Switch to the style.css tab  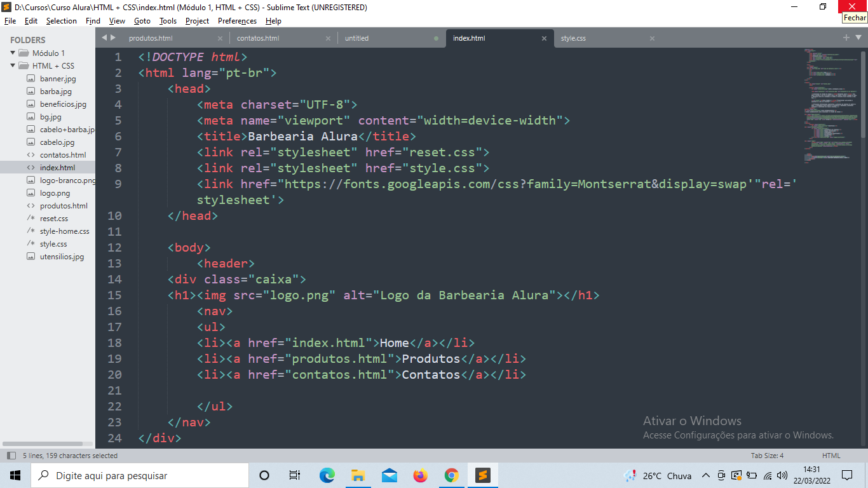[573, 38]
